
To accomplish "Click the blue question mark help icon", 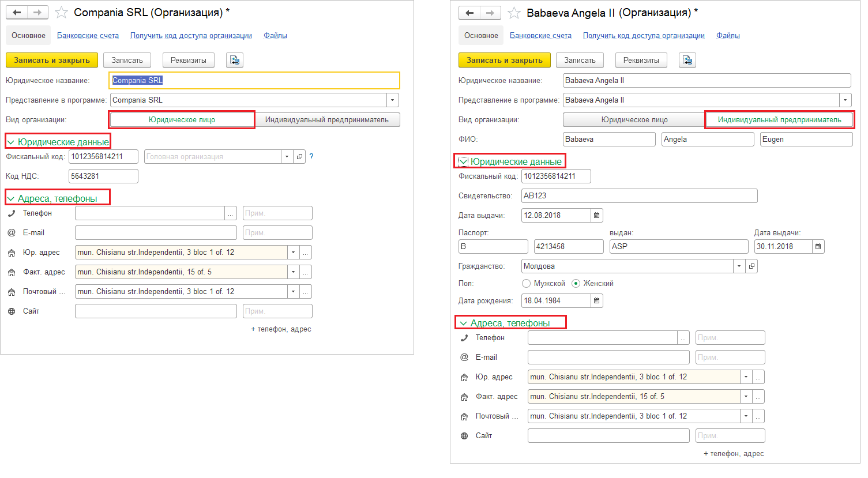I will tap(311, 156).
